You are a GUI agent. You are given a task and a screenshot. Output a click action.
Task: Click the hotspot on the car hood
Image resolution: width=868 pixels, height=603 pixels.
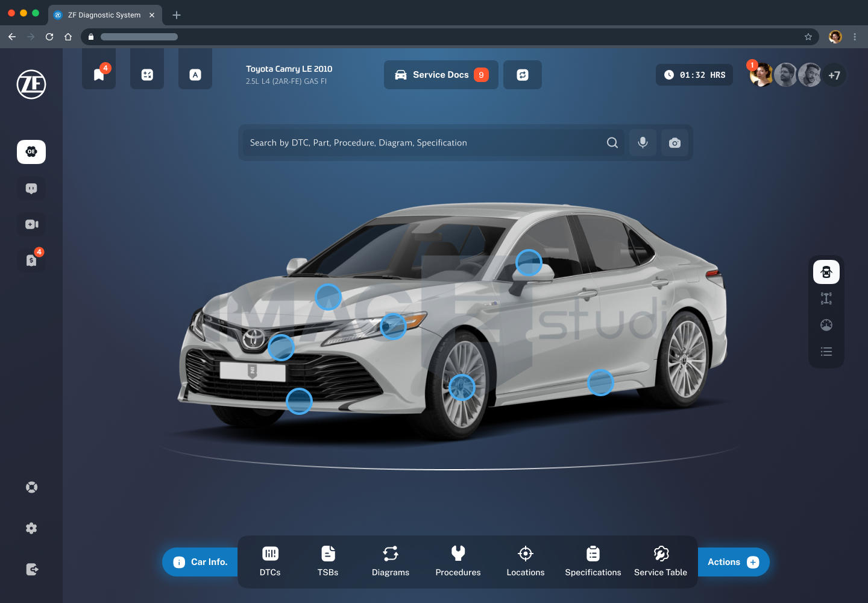pos(329,297)
